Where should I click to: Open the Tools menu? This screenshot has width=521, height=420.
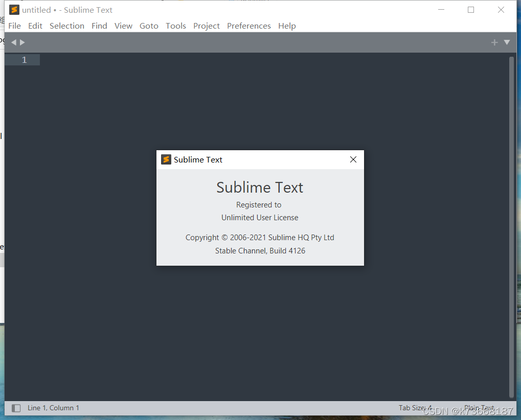click(176, 26)
